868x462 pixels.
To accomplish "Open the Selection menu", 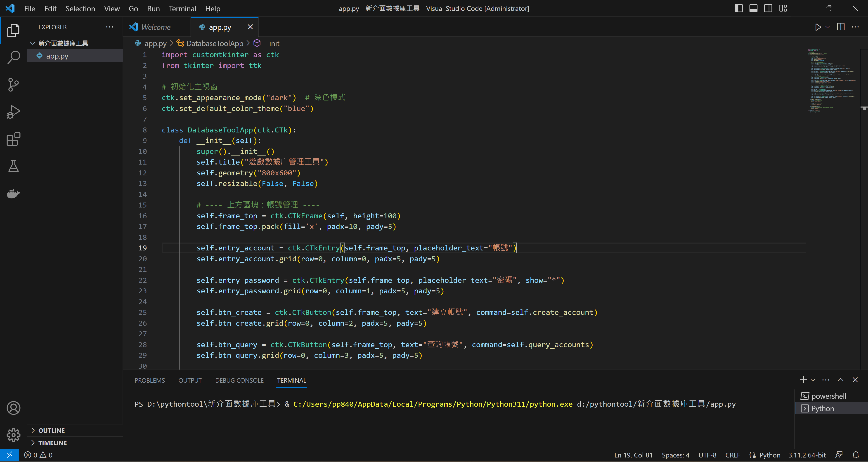I will click(x=80, y=8).
